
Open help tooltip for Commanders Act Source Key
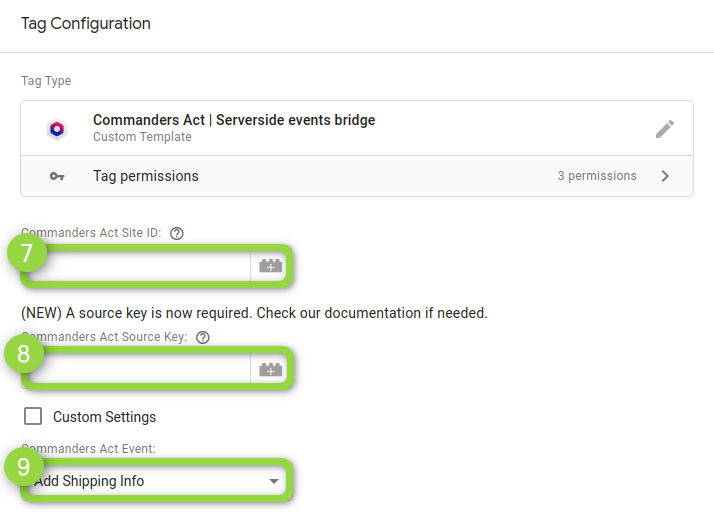pyautogui.click(x=203, y=337)
